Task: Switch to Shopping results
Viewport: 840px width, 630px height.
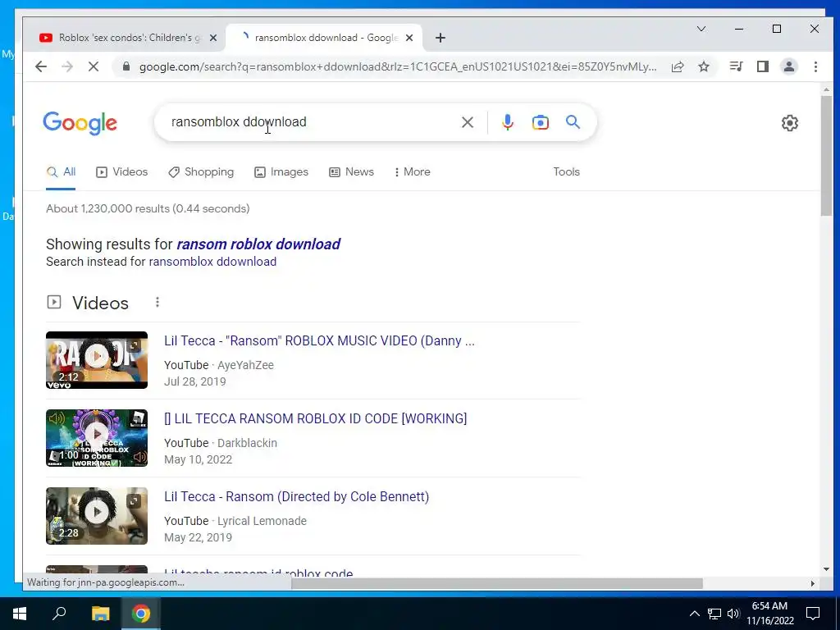Action: point(201,172)
